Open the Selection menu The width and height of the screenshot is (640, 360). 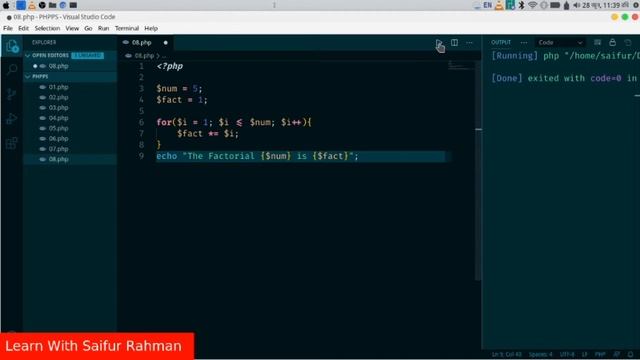coord(47,28)
